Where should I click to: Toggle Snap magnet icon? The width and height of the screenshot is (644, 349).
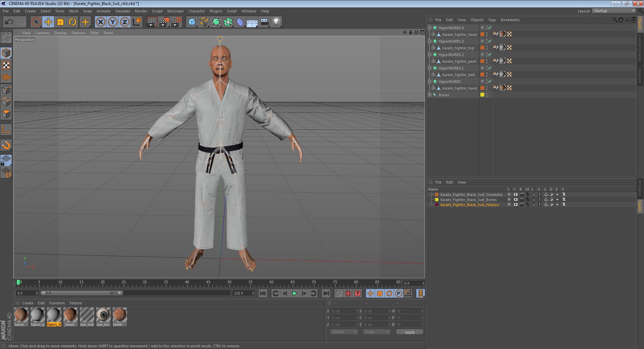click(6, 145)
